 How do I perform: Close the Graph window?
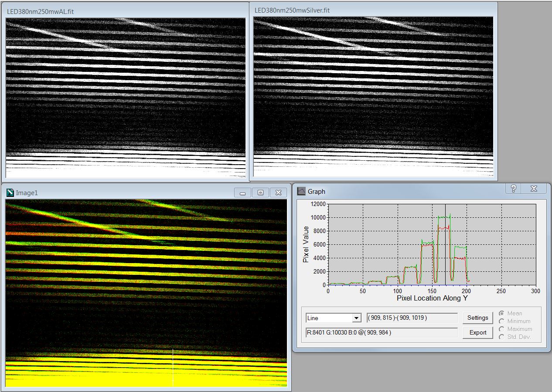coord(534,189)
